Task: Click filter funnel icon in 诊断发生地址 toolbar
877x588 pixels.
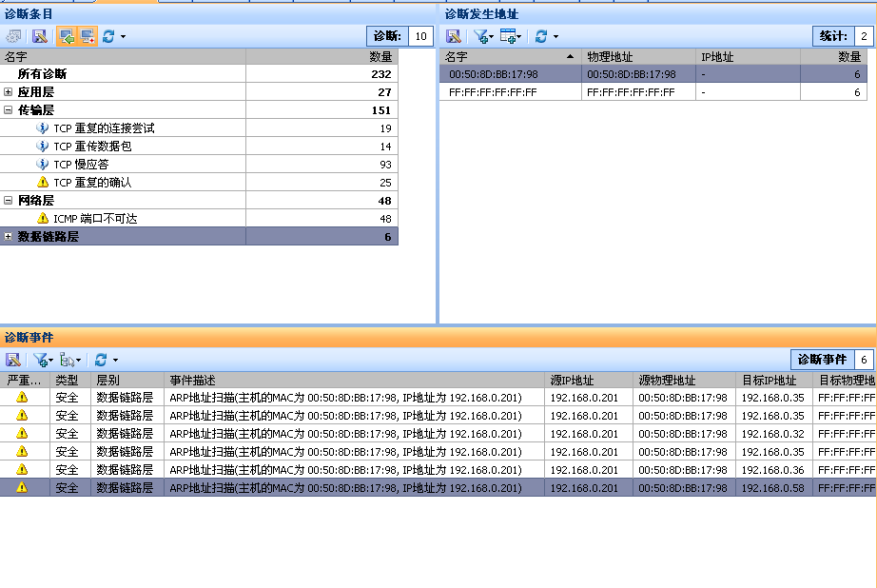Action: [480, 36]
